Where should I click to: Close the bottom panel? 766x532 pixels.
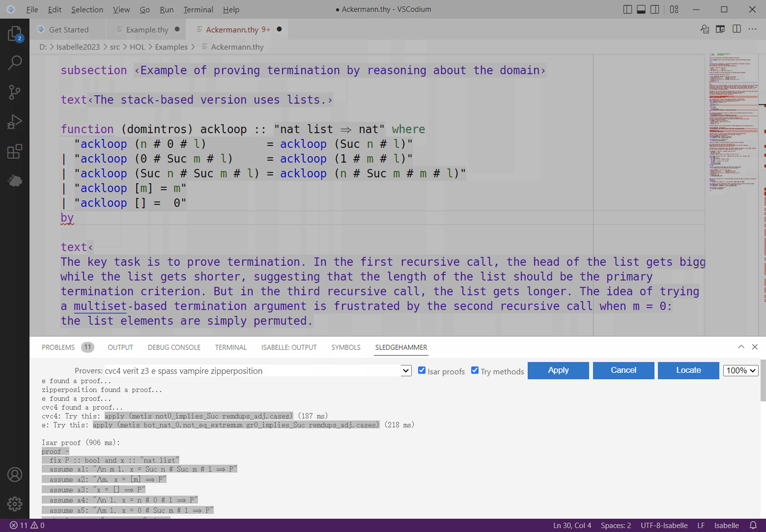pyautogui.click(x=755, y=347)
